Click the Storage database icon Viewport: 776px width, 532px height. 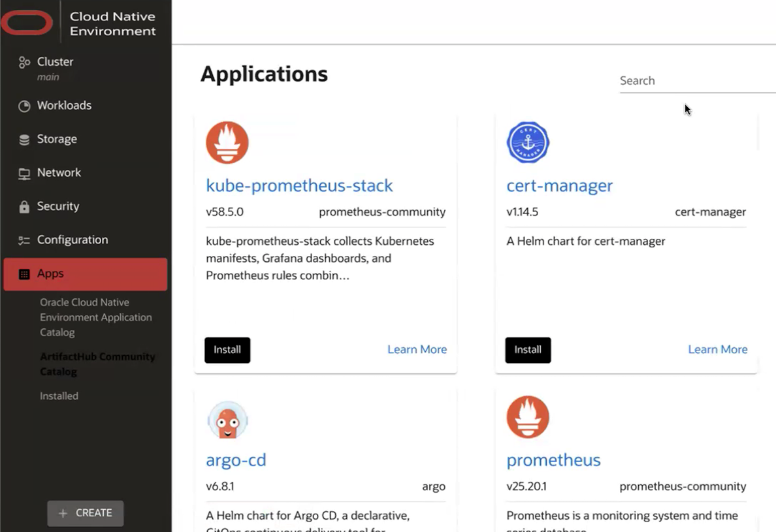click(x=24, y=140)
